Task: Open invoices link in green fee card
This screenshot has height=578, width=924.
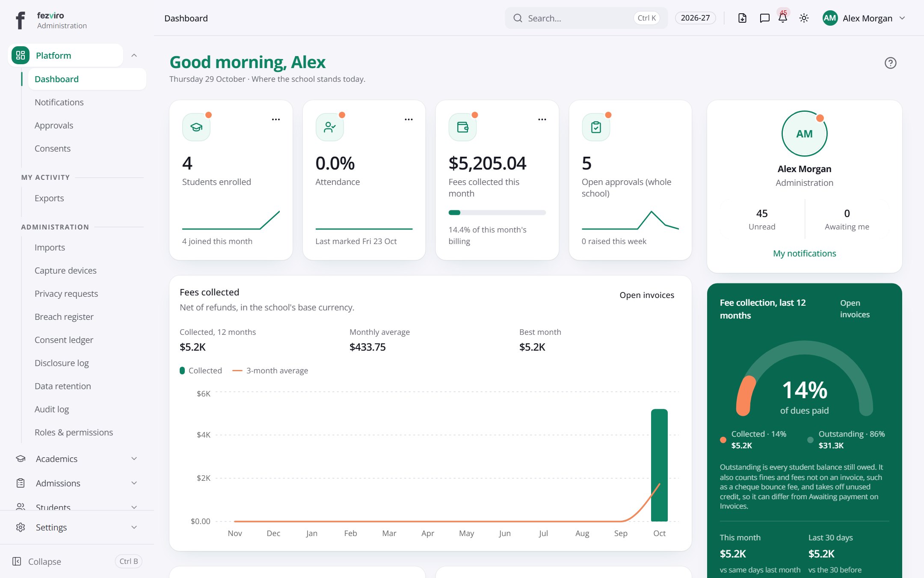Action: (855, 309)
